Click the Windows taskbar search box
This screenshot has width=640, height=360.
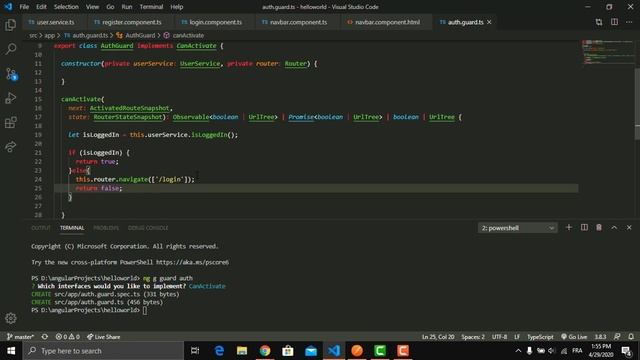point(103,351)
